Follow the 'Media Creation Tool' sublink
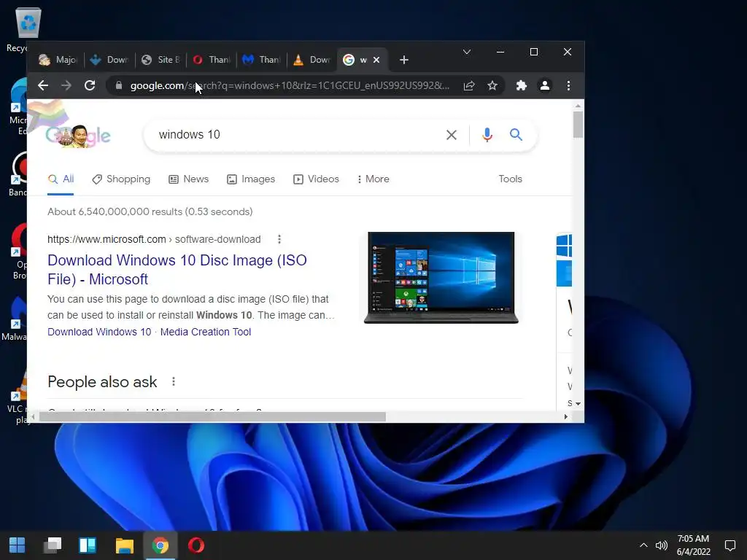 pyautogui.click(x=205, y=332)
